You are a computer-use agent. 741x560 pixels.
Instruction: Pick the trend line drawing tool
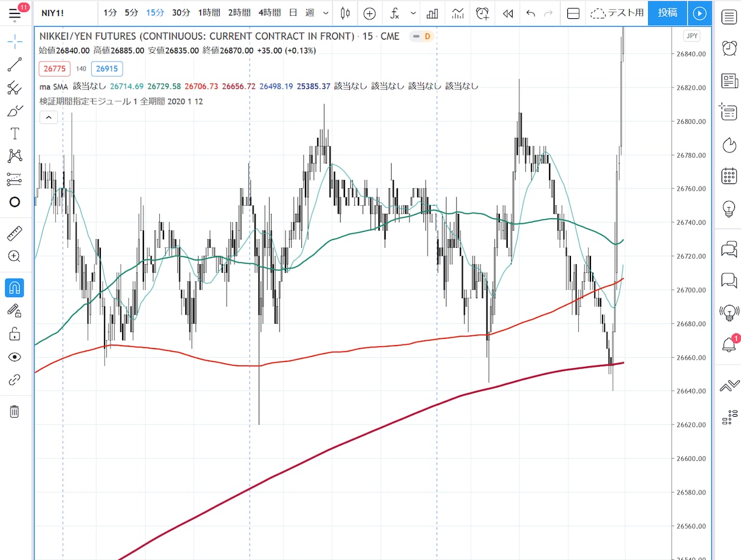15,64
